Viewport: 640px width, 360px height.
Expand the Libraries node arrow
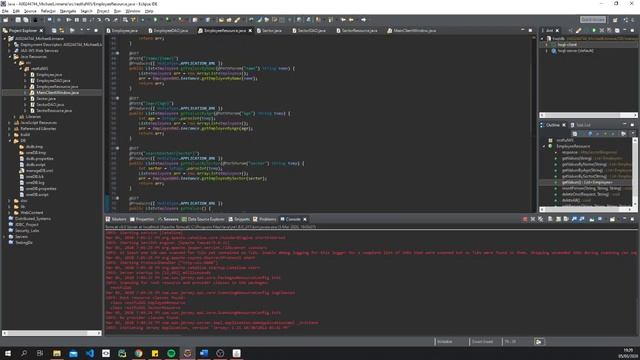click(15, 117)
